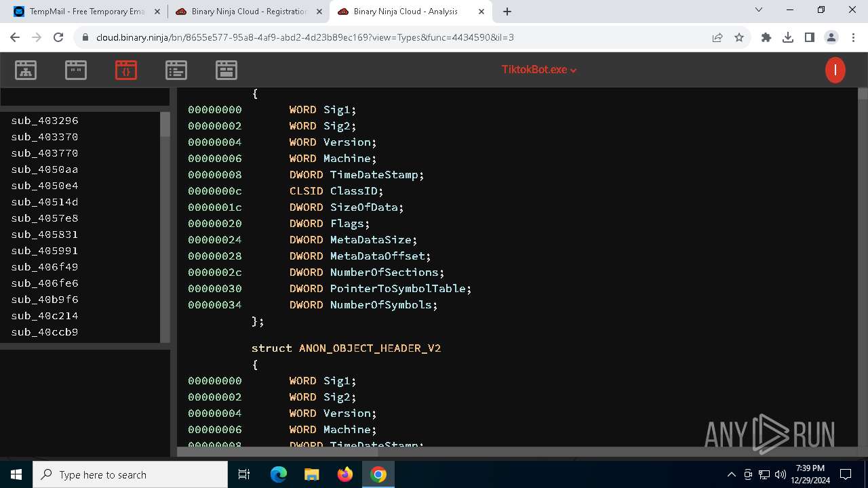868x488 pixels.
Task: Go back in browser history
Action: [15, 37]
